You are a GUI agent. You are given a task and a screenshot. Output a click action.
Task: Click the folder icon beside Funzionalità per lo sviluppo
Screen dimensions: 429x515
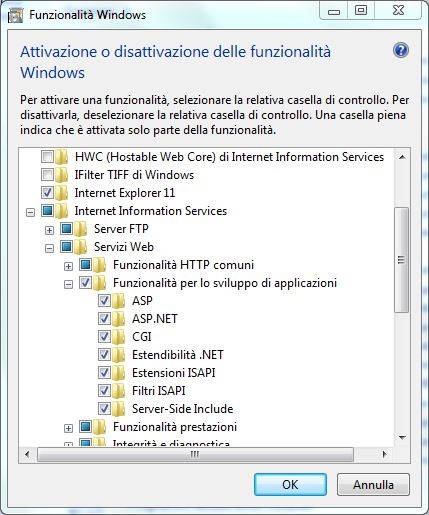tap(99, 283)
